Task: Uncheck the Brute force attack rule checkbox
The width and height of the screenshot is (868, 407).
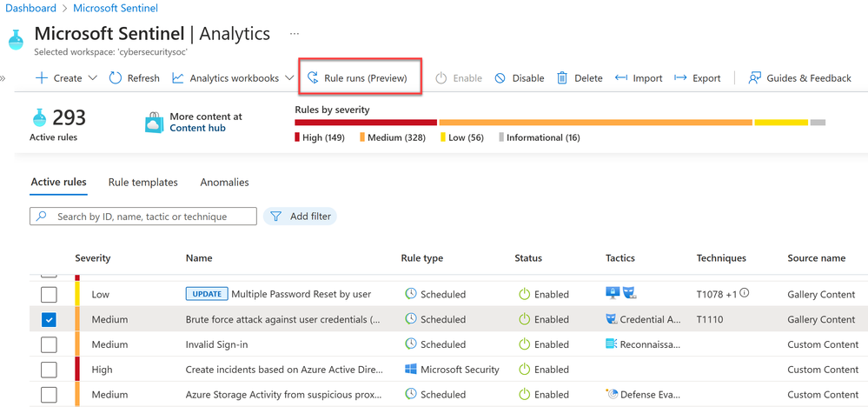Action: pyautogui.click(x=49, y=319)
